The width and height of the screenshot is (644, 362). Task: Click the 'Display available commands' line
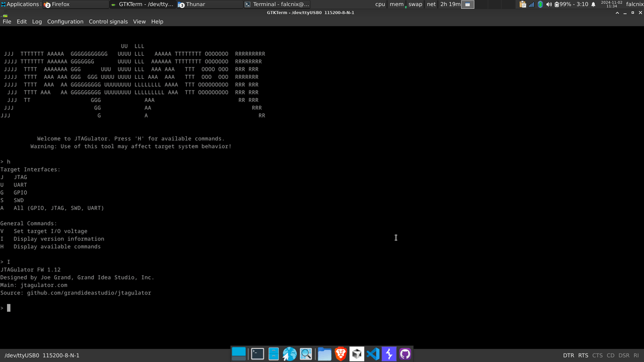(x=51, y=247)
